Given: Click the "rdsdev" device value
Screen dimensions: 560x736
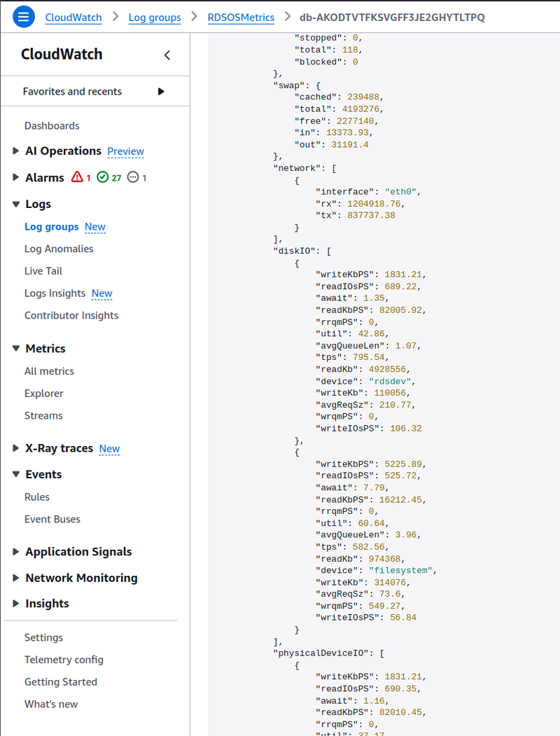Looking at the screenshot, I should coord(390,382).
